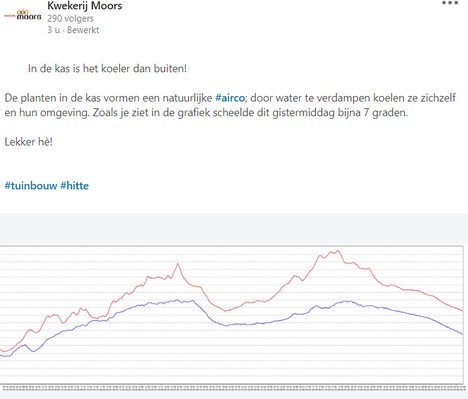Viewport: 468px width, 399px height.
Task: Click the Kwekerij Moors logo avatar
Action: (23, 15)
